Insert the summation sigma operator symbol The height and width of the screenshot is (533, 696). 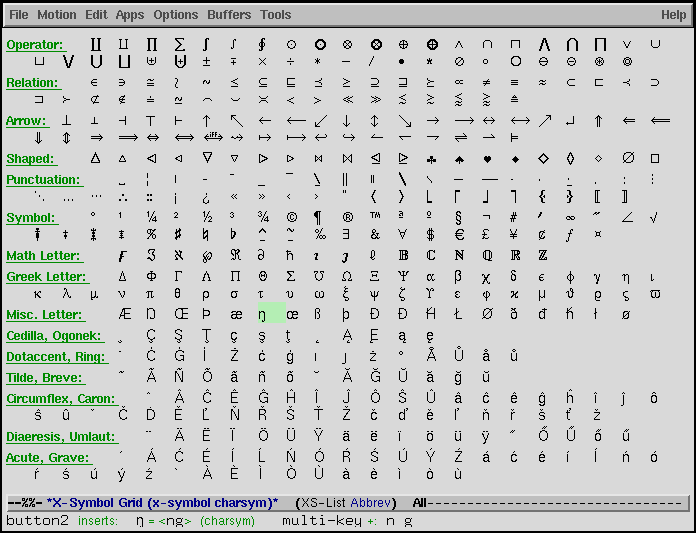pyautogui.click(x=180, y=45)
